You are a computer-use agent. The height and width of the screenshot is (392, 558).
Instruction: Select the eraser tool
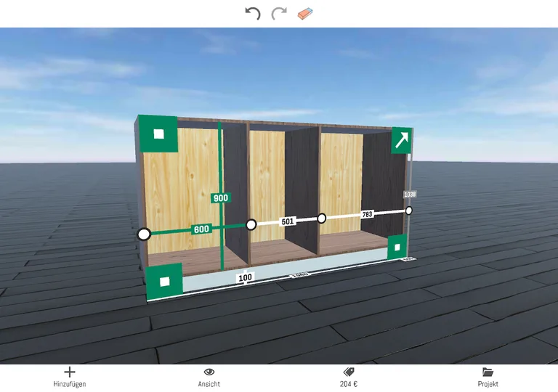(305, 14)
